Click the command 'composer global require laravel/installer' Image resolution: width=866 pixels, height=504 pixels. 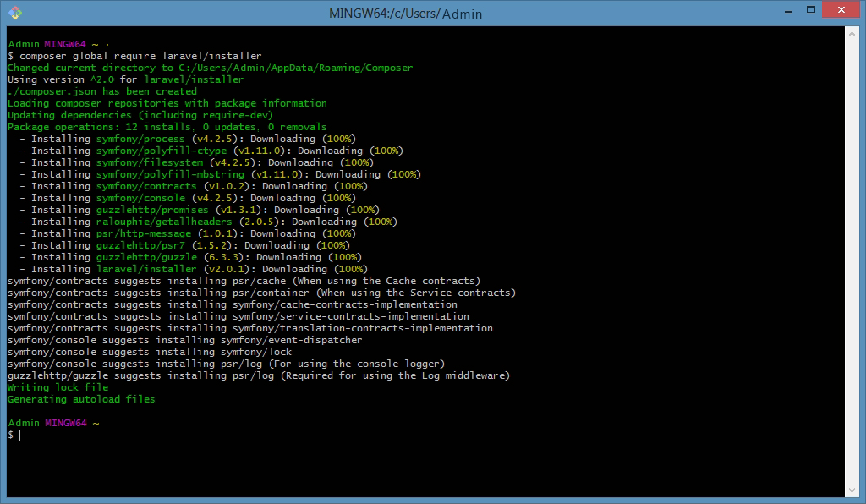141,56
